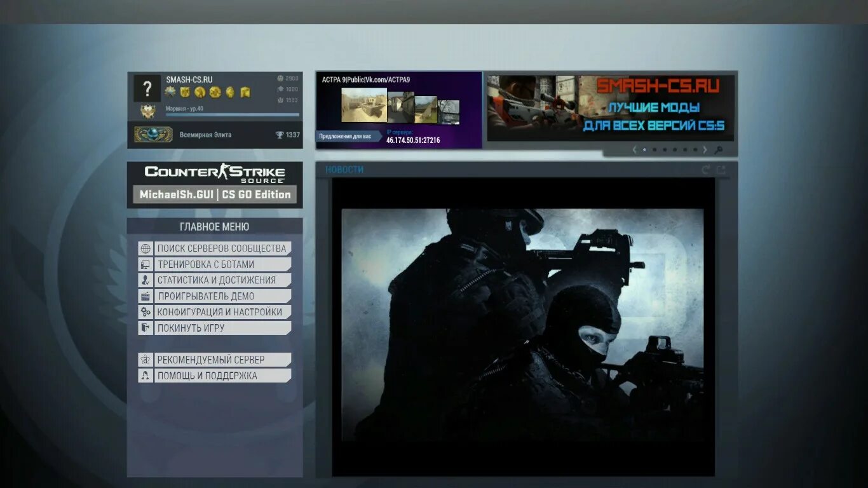Select the third banner pagination dot
The height and width of the screenshot is (488, 868).
(x=665, y=150)
